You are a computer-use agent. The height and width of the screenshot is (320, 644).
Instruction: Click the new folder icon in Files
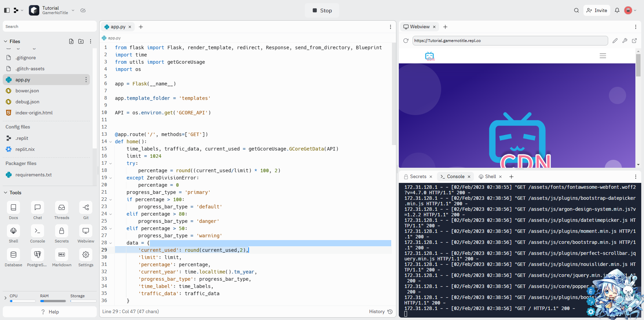[81, 41]
